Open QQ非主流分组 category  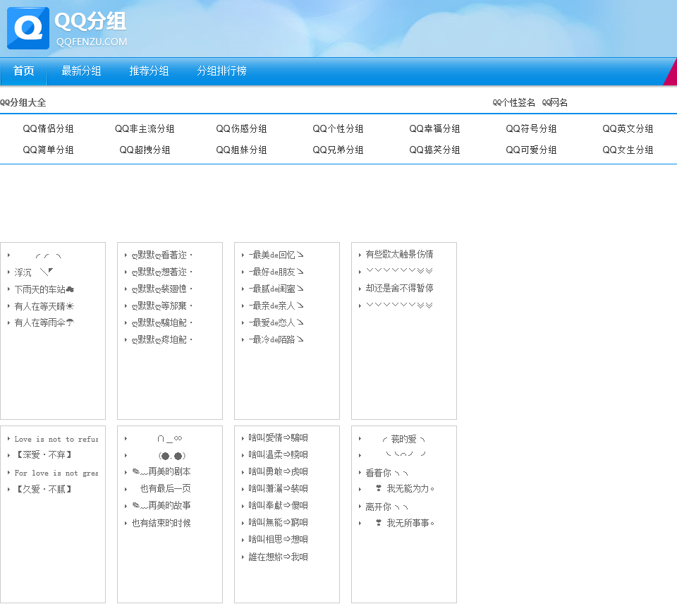145,128
